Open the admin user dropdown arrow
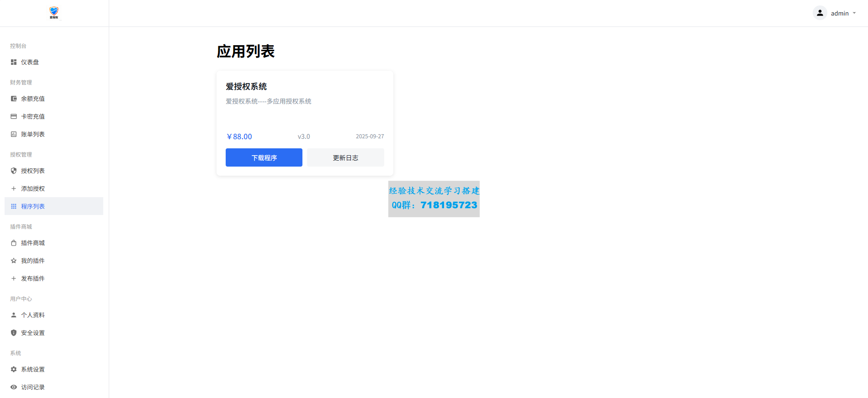 [x=854, y=13]
